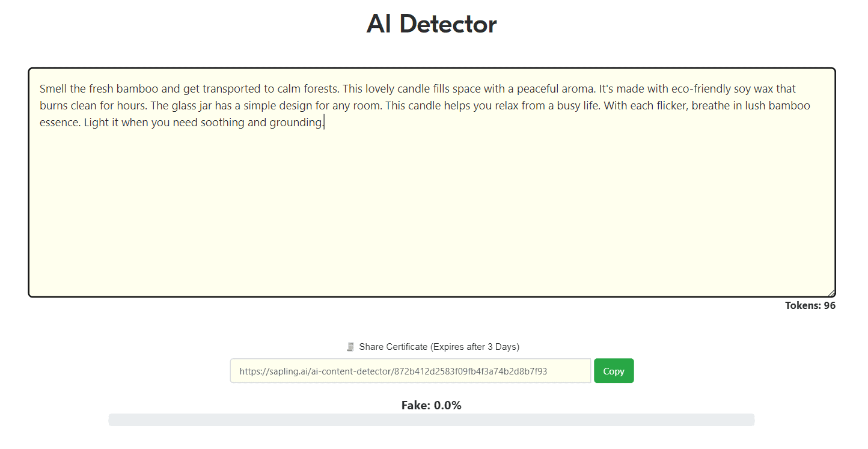Click the word Smell starting the text
This screenshot has width=868, height=449.
pyautogui.click(x=53, y=89)
